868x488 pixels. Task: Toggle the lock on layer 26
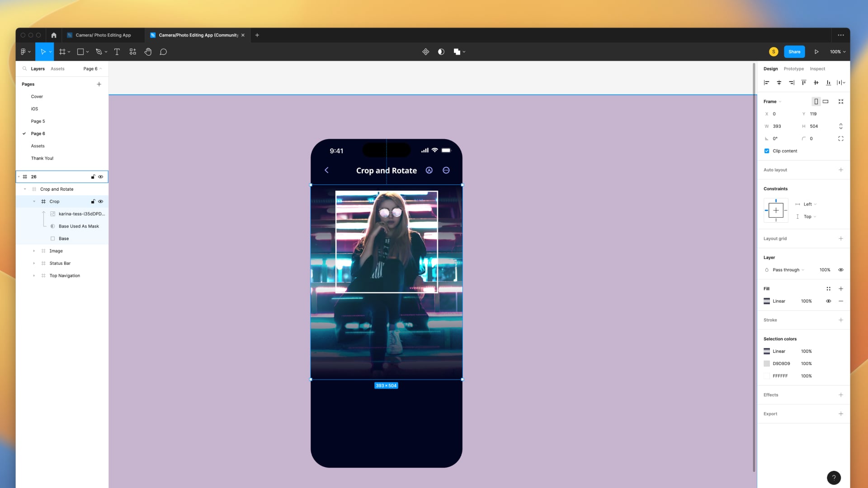pyautogui.click(x=93, y=177)
